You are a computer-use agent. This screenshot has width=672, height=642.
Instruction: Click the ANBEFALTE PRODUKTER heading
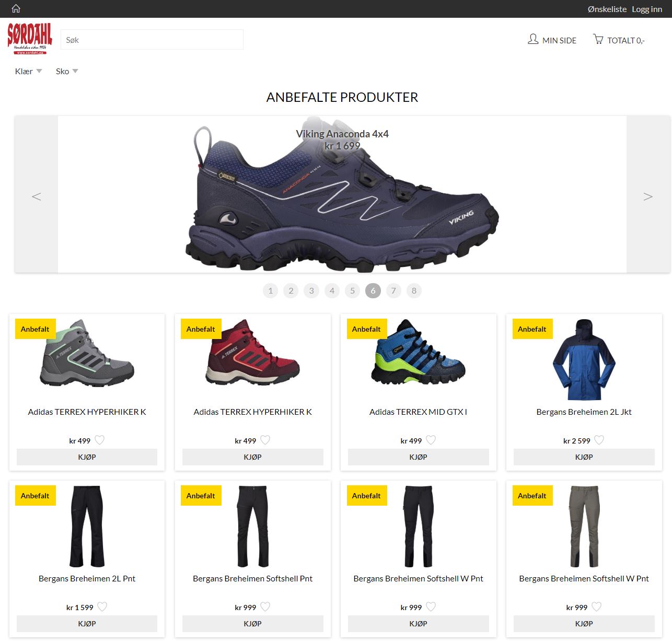tap(342, 97)
